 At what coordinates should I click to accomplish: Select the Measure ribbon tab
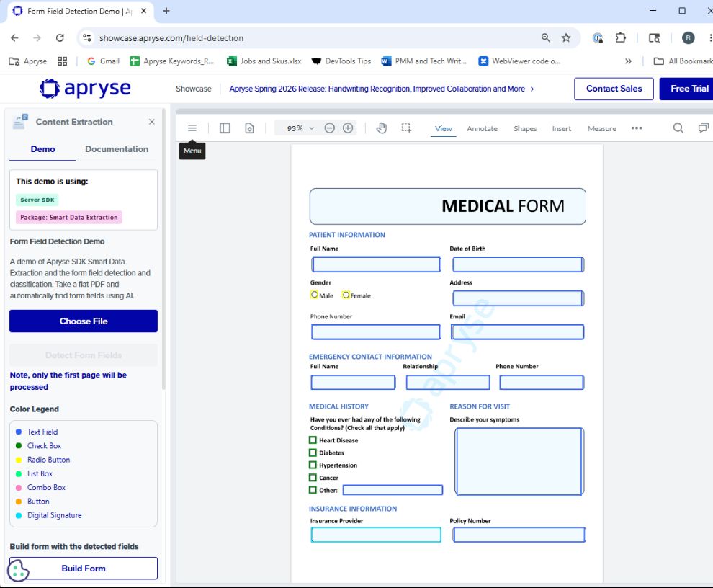pyautogui.click(x=601, y=128)
